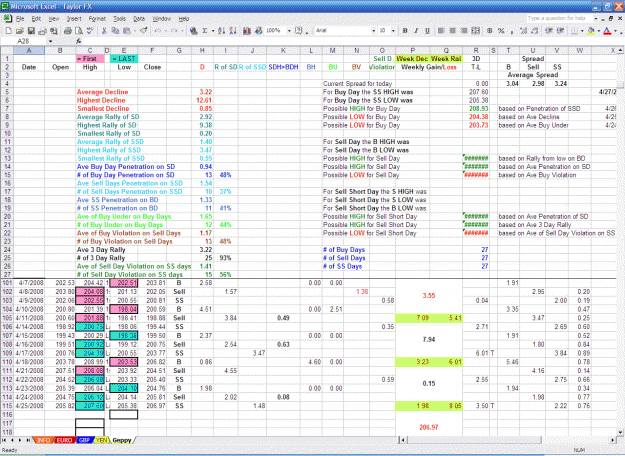
Task: Apply Percent style with the % icon
Action: [501, 31]
